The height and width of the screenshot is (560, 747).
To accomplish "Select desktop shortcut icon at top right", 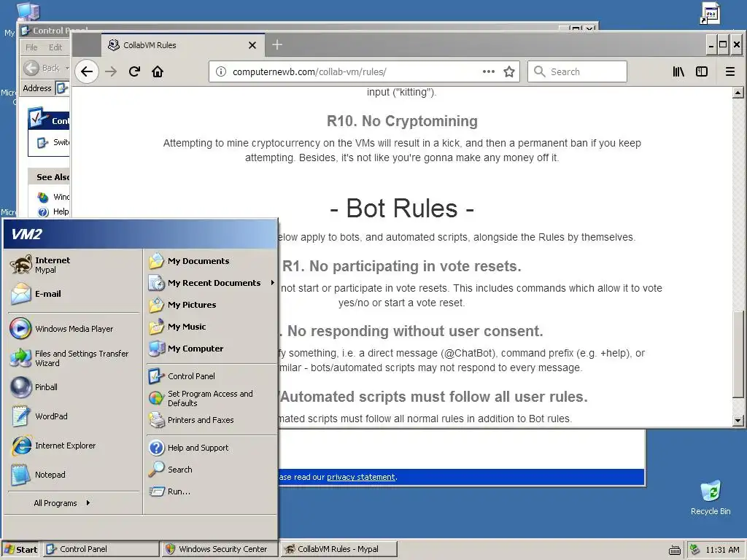I will [x=711, y=14].
